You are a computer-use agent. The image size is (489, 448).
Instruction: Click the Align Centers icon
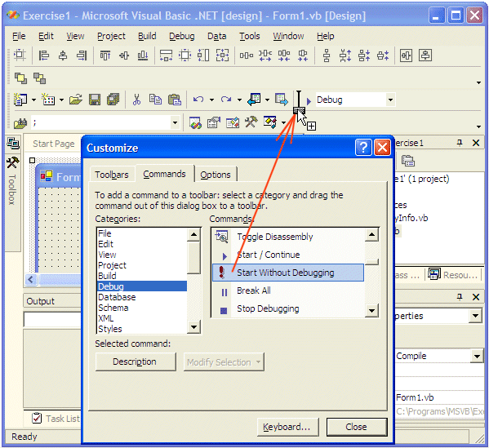coord(63,55)
